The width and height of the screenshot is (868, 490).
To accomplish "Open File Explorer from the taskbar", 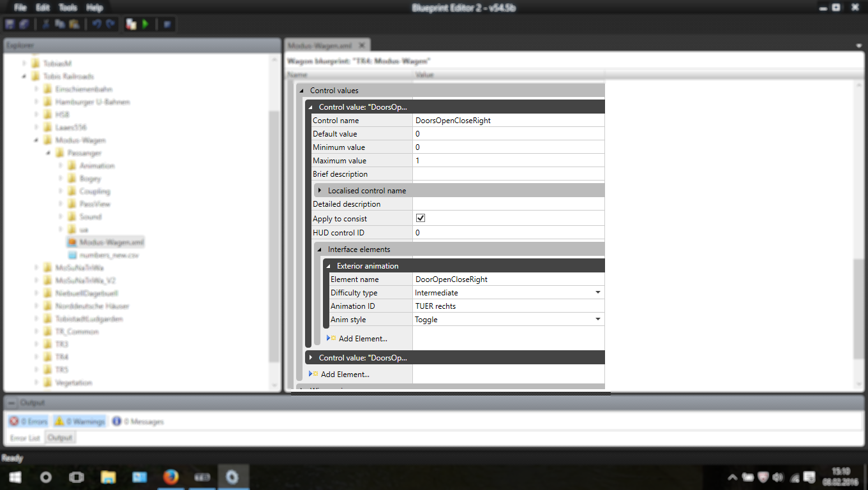I will 108,477.
